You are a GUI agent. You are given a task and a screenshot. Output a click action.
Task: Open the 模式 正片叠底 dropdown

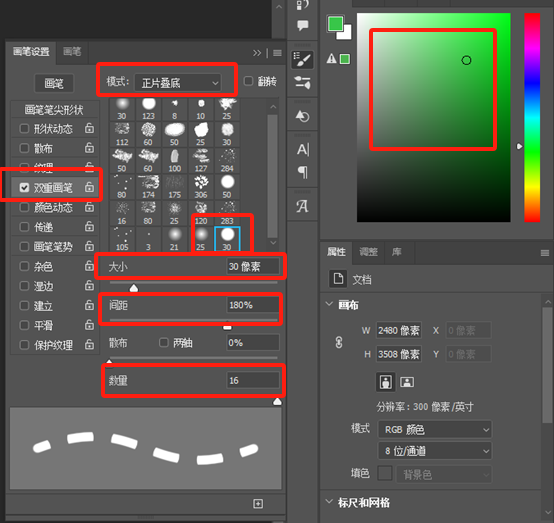click(178, 83)
